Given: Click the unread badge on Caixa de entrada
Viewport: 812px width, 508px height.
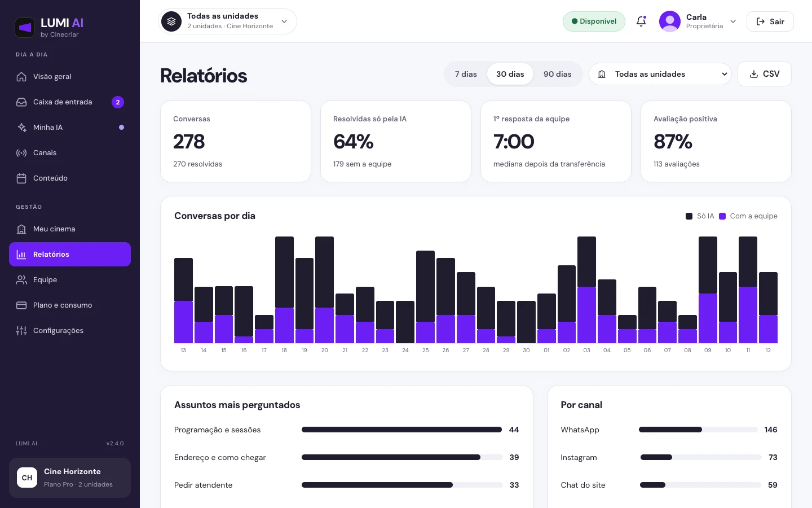Looking at the screenshot, I should click(x=118, y=102).
